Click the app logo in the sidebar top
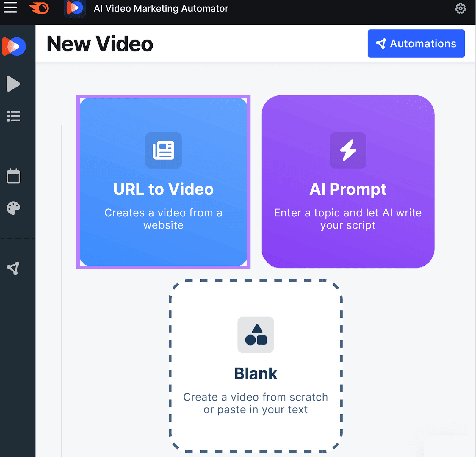Viewport: 476px width, 457px height. click(14, 46)
